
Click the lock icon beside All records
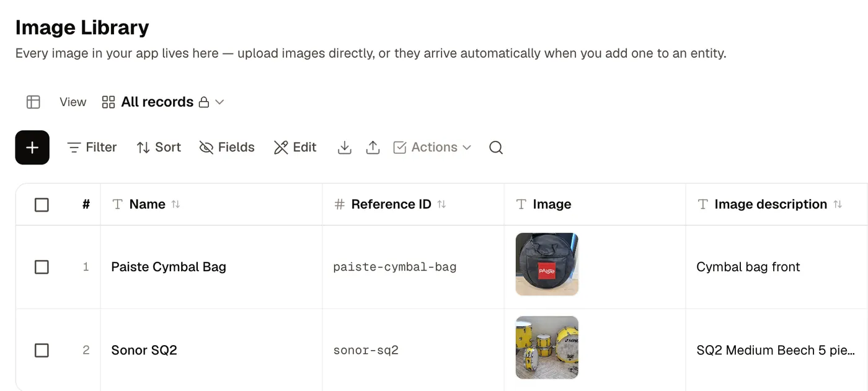(x=203, y=102)
